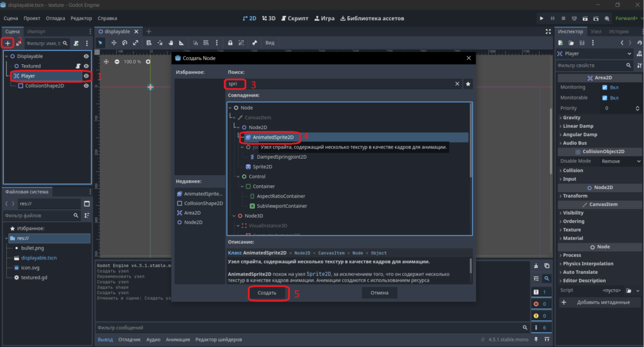
Task: Clear the node search field
Action: (457, 84)
